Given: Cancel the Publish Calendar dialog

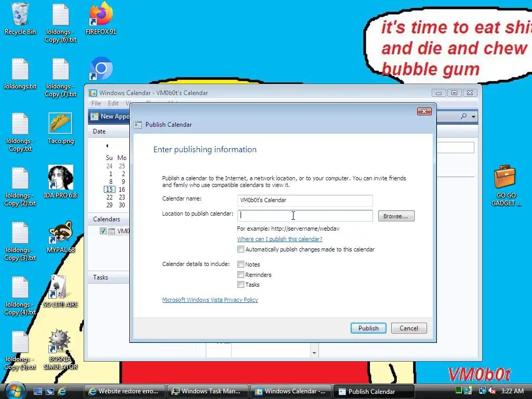Looking at the screenshot, I should point(409,328).
